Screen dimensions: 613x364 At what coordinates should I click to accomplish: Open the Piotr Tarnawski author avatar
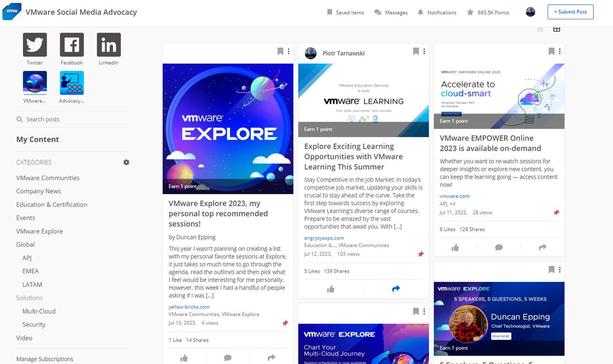point(311,53)
